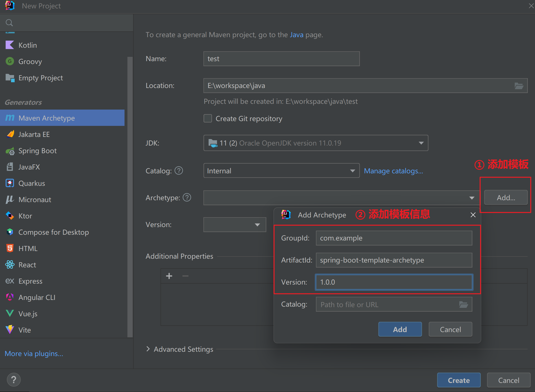
Task: Select Vue.js generator in sidebar
Action: click(x=28, y=314)
